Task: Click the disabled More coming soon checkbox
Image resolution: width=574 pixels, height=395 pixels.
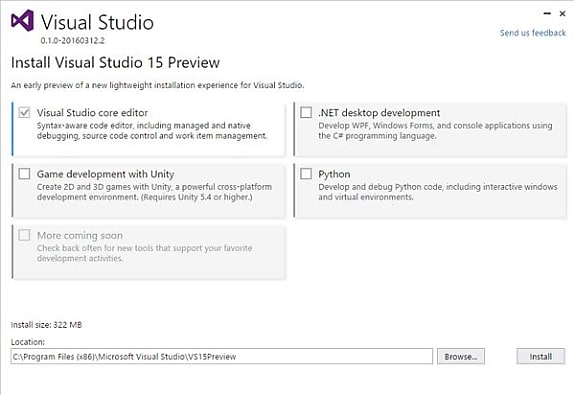Action: (x=24, y=235)
